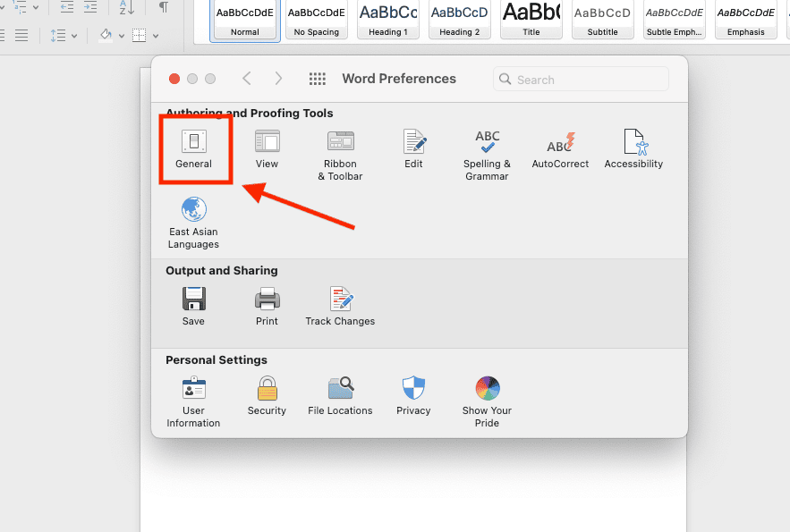Image resolution: width=790 pixels, height=532 pixels.
Task: Open Security preferences
Action: pyautogui.click(x=267, y=395)
